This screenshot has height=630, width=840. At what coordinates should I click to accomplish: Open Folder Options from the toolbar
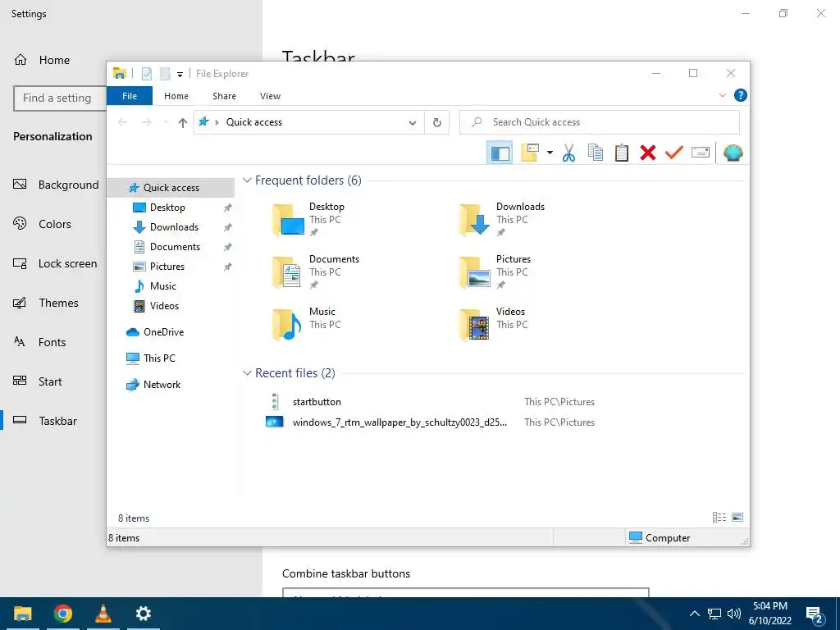(530, 153)
